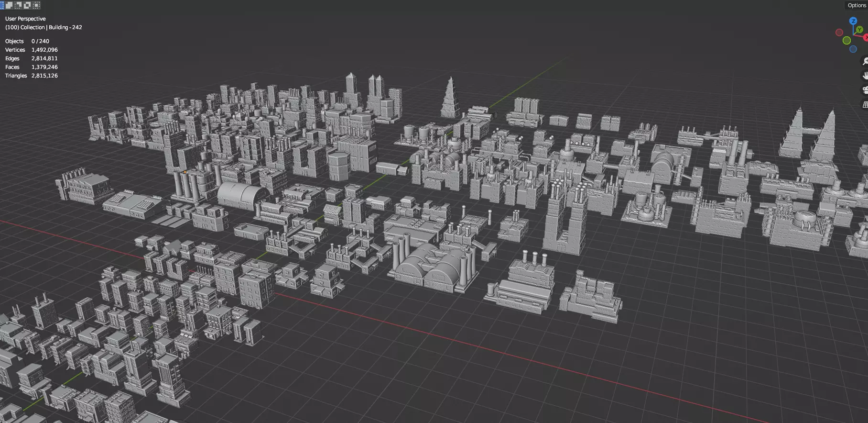Click the Edges '2,814,811' statistic
Viewport: 868px width, 423px height.
(x=44, y=58)
